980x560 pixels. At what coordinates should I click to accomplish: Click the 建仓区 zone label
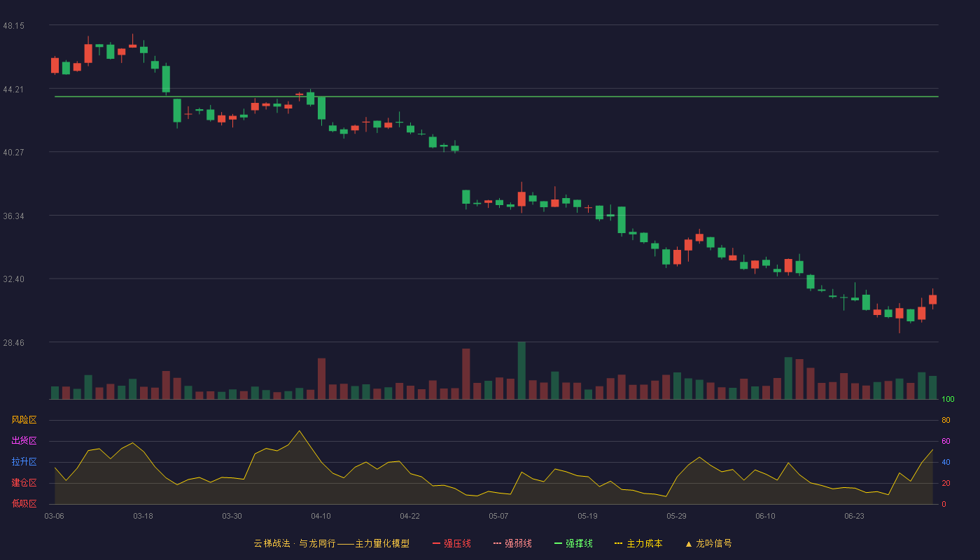(x=24, y=483)
